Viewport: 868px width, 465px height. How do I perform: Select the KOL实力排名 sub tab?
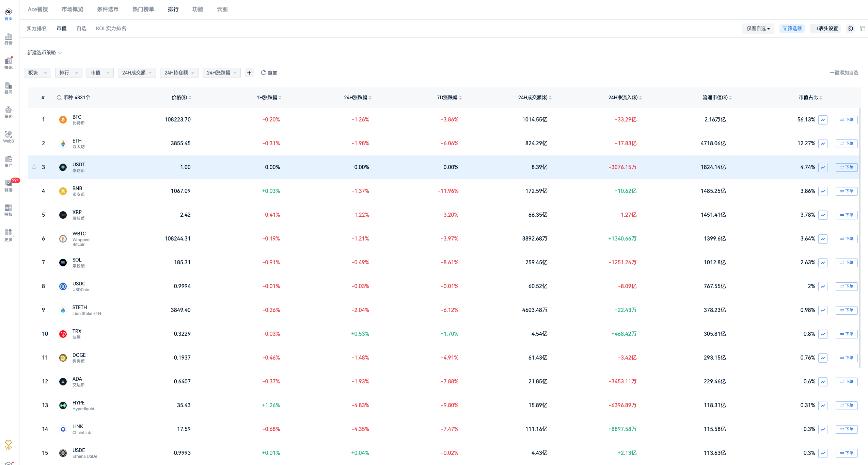(111, 29)
